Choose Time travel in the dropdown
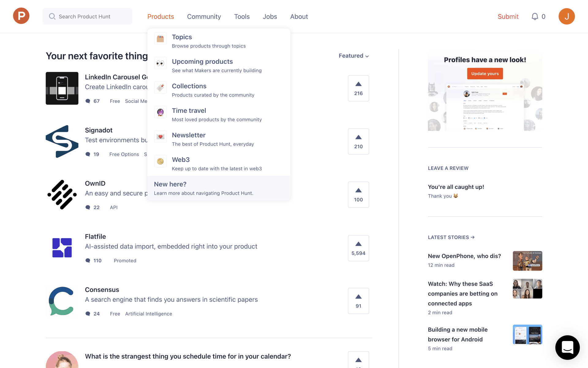 [x=219, y=115]
